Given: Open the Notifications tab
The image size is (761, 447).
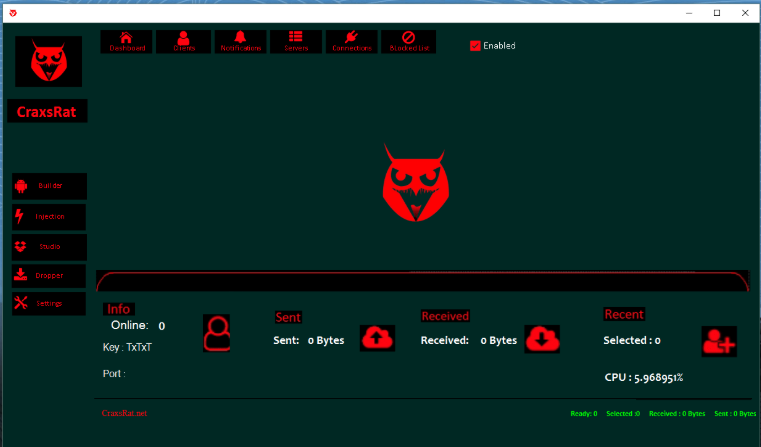Looking at the screenshot, I should (x=240, y=42).
